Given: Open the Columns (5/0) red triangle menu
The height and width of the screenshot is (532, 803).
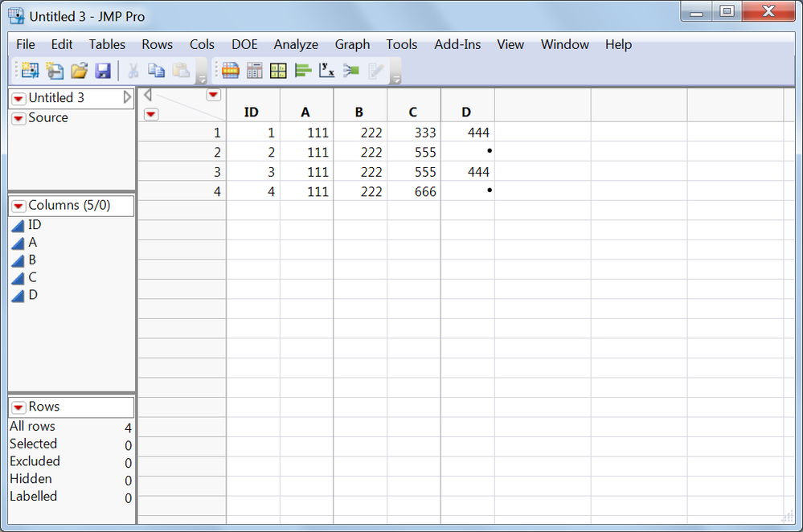Looking at the screenshot, I should 18,206.
